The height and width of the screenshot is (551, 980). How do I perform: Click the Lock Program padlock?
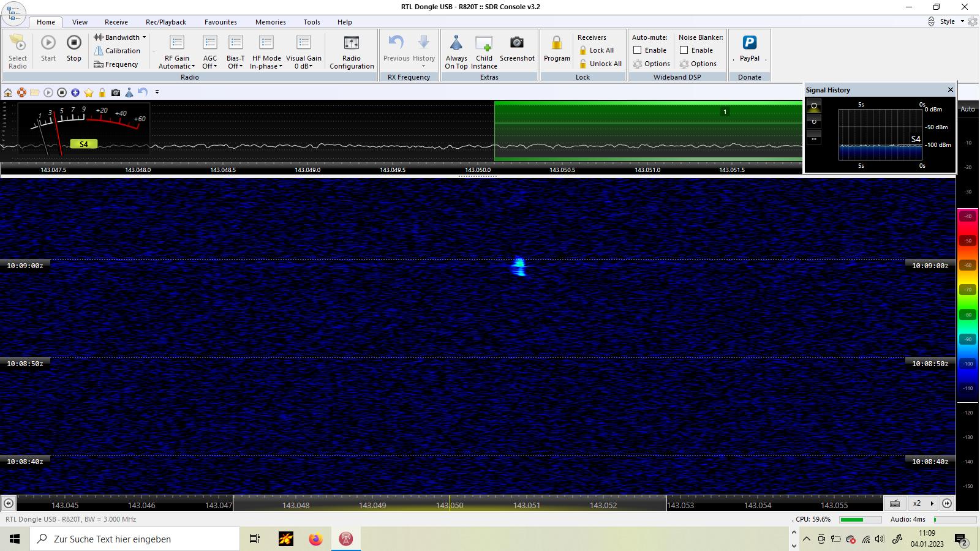pyautogui.click(x=557, y=49)
